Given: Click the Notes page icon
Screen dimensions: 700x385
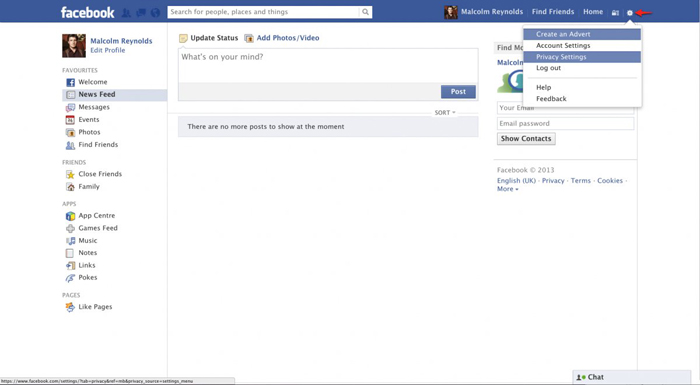Looking at the screenshot, I should click(x=70, y=253).
